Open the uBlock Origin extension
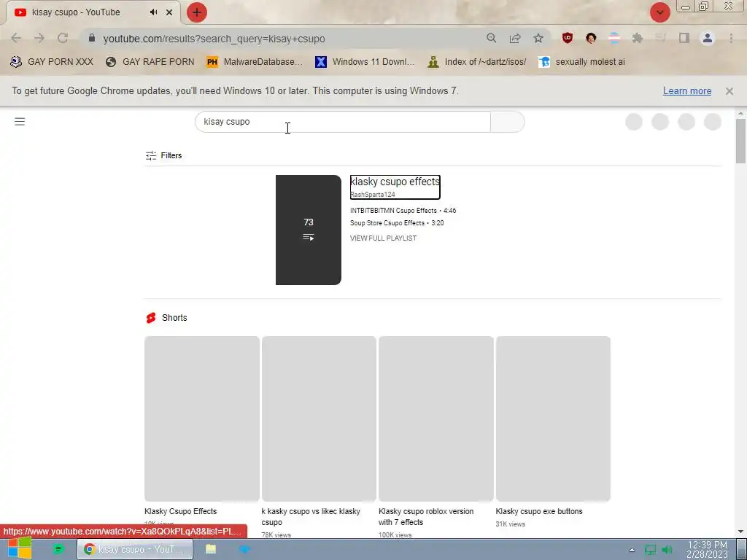 click(x=567, y=38)
